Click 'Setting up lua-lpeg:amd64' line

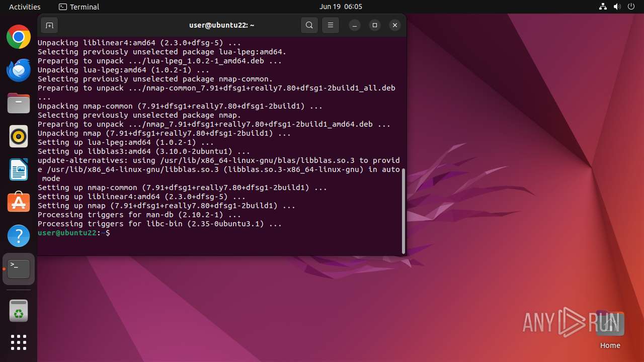pyautogui.click(x=126, y=142)
